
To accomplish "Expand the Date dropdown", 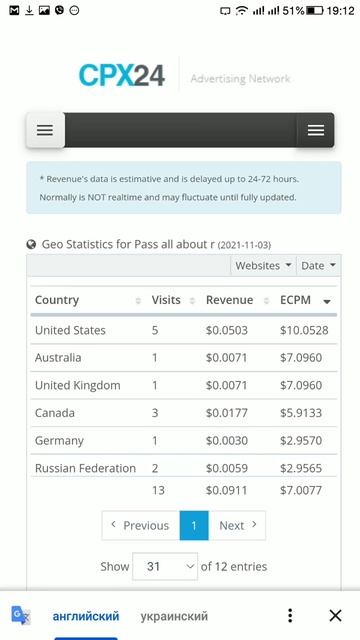I will pyautogui.click(x=318, y=266).
